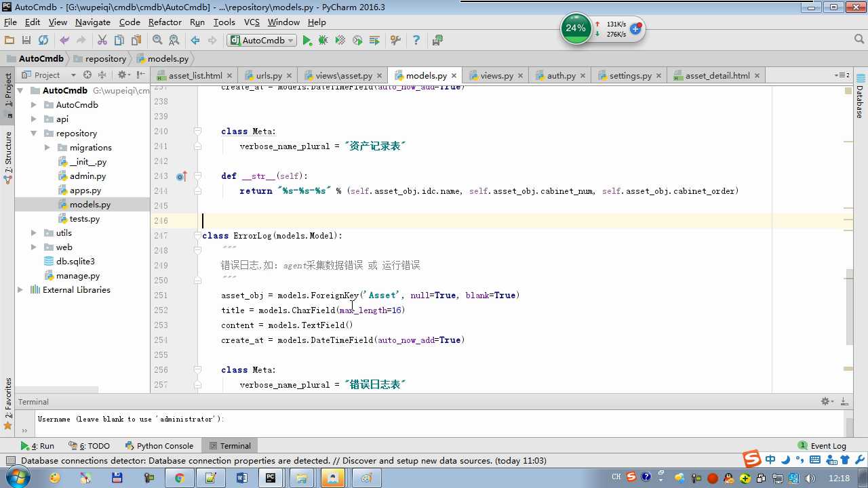The image size is (868, 488).
Task: Open the File menu
Action: 10,22
